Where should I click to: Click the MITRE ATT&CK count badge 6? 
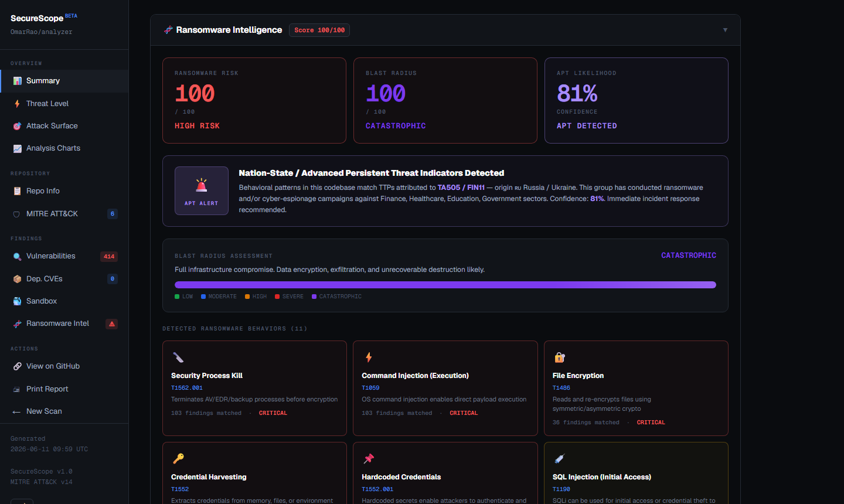(x=113, y=214)
